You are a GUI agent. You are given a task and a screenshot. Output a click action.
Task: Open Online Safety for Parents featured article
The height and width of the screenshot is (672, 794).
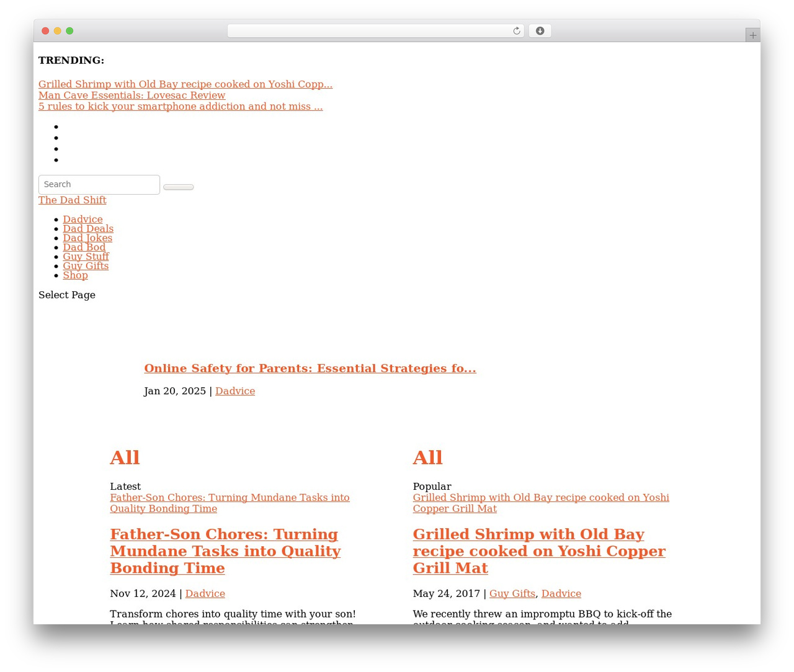(310, 368)
